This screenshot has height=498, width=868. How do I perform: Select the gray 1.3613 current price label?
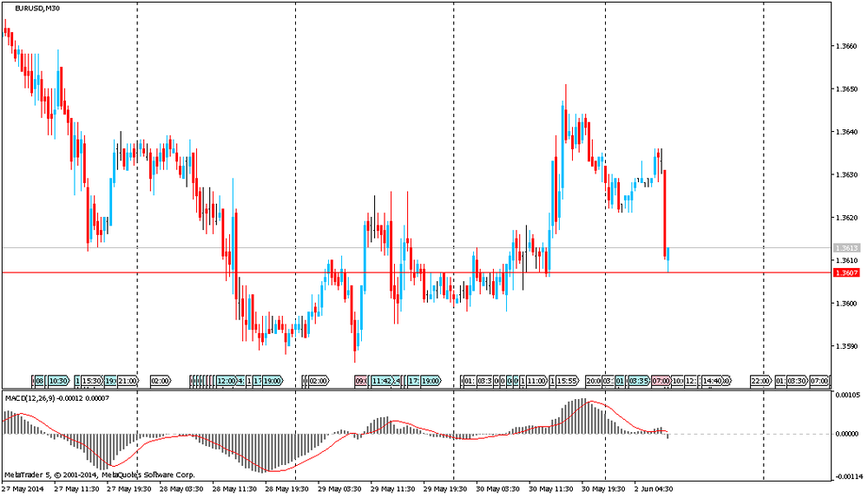point(845,248)
